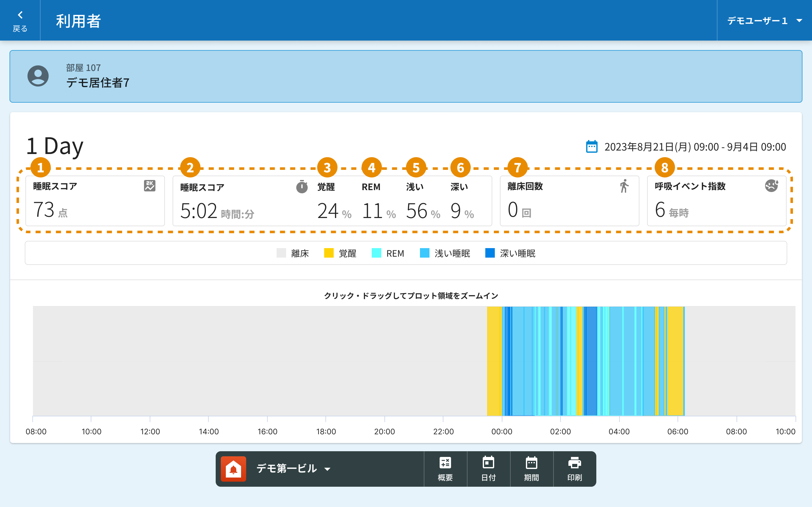The image size is (812, 507).
Task: Click the stopwatch icon in sleep time card
Action: (302, 187)
